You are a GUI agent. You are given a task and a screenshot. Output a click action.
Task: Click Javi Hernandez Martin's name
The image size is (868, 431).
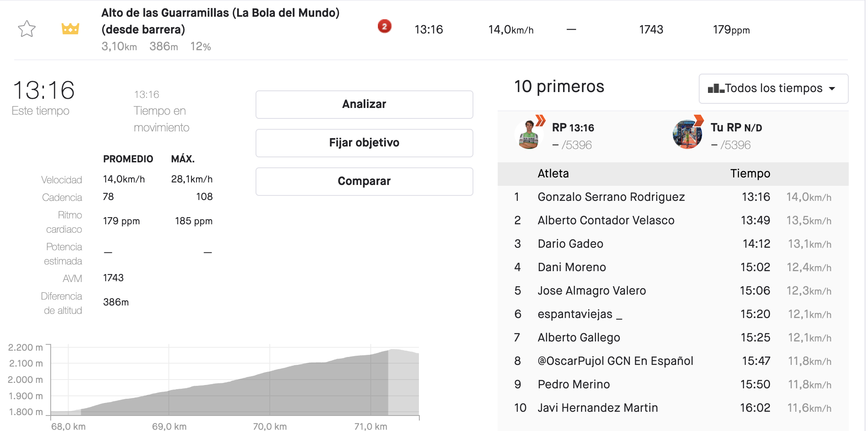(x=597, y=408)
